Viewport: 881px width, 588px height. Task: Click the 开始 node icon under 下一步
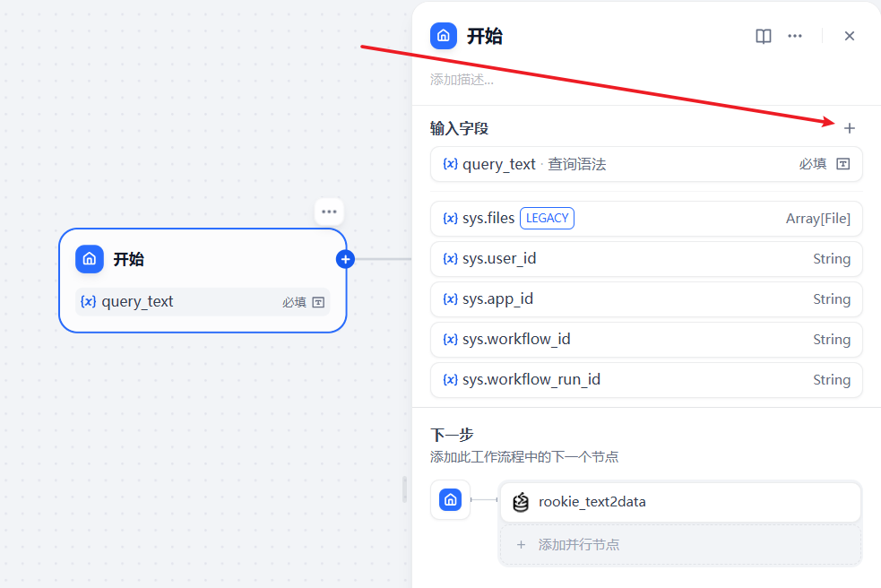click(450, 500)
